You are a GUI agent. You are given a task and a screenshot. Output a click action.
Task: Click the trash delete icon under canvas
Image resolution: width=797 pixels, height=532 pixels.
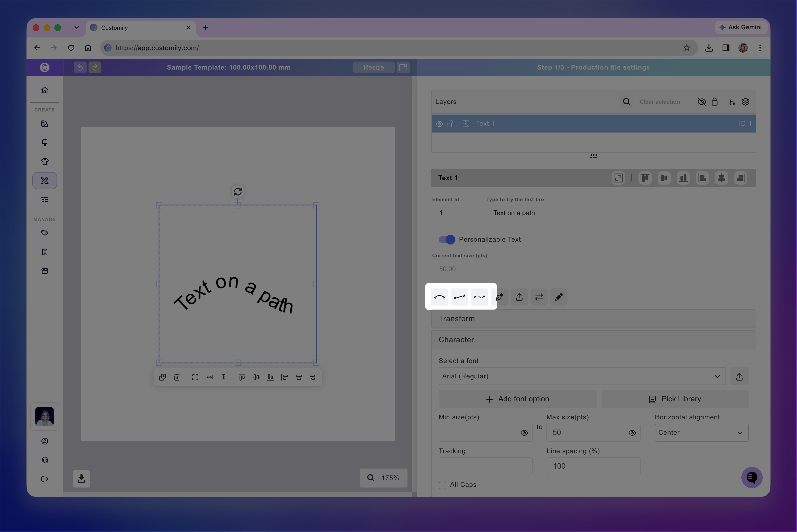point(177,377)
